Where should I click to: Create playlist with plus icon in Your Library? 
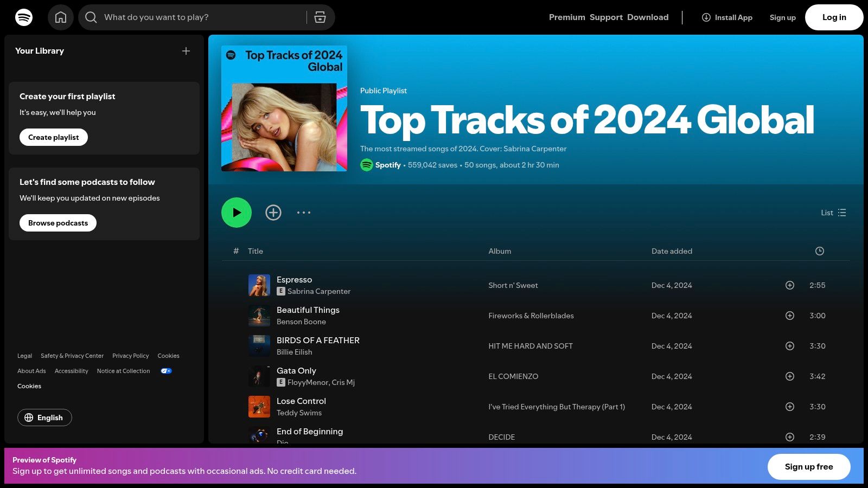186,51
